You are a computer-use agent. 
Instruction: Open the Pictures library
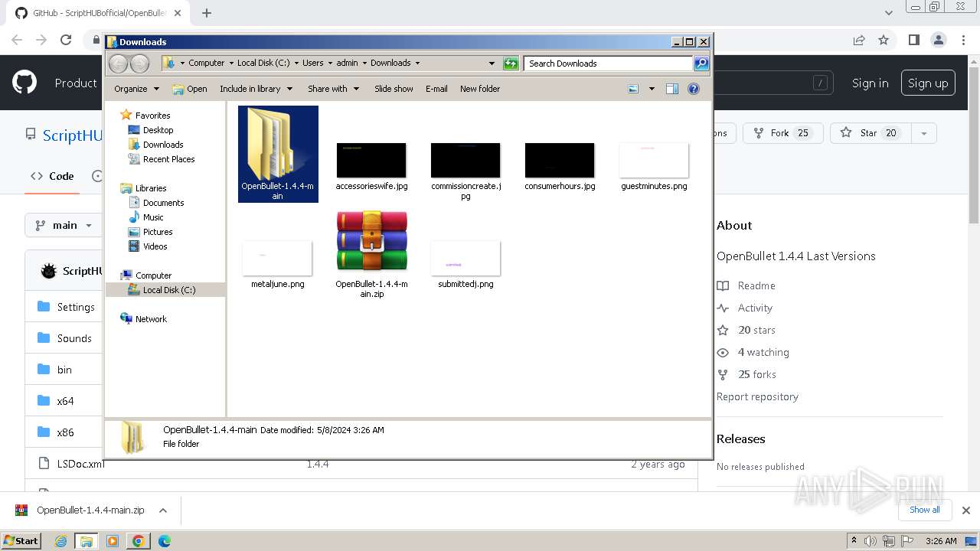[158, 232]
